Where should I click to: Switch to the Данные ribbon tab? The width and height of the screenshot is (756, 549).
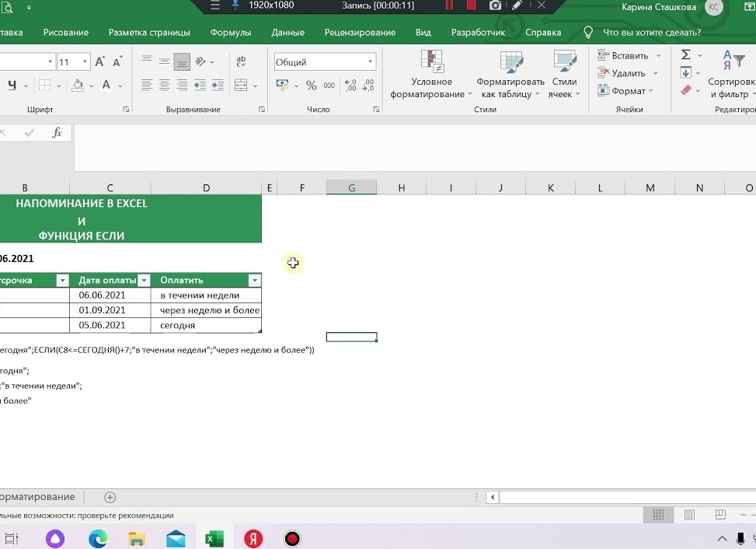click(287, 33)
